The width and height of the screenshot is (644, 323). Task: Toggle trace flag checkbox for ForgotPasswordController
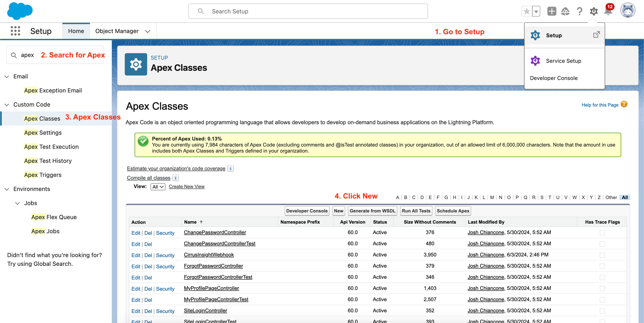click(x=602, y=266)
